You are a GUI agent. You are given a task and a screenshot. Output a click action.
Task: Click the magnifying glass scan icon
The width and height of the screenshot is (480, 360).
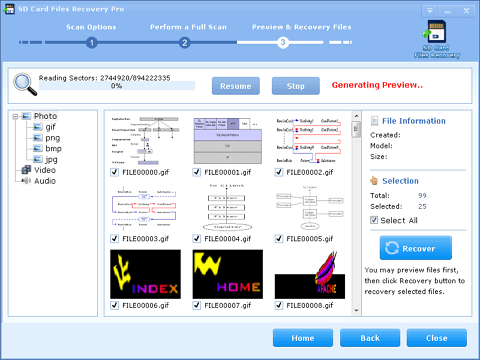[25, 84]
